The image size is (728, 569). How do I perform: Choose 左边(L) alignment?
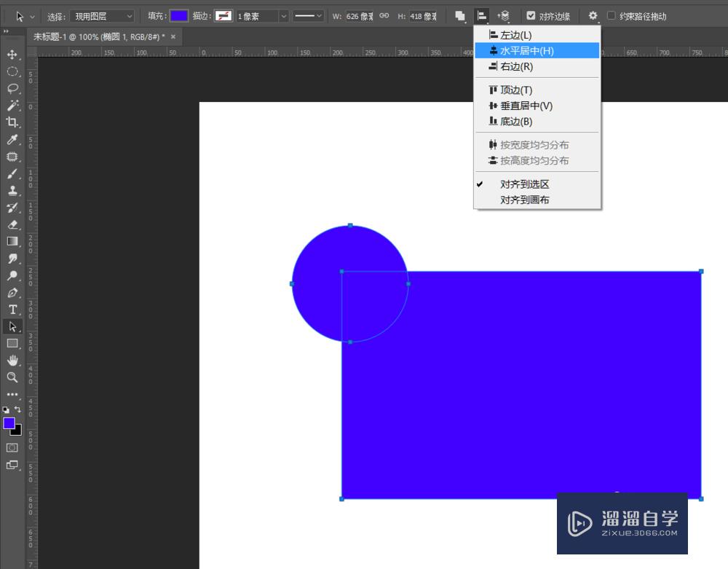pos(537,35)
